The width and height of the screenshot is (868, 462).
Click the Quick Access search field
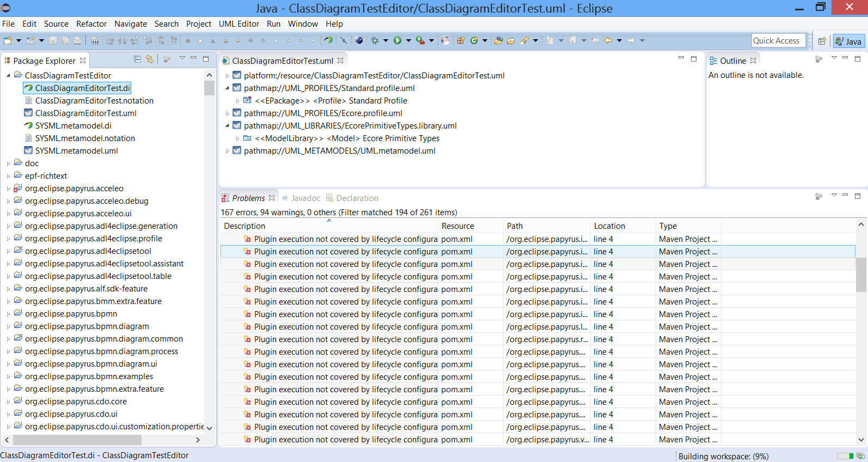[778, 41]
